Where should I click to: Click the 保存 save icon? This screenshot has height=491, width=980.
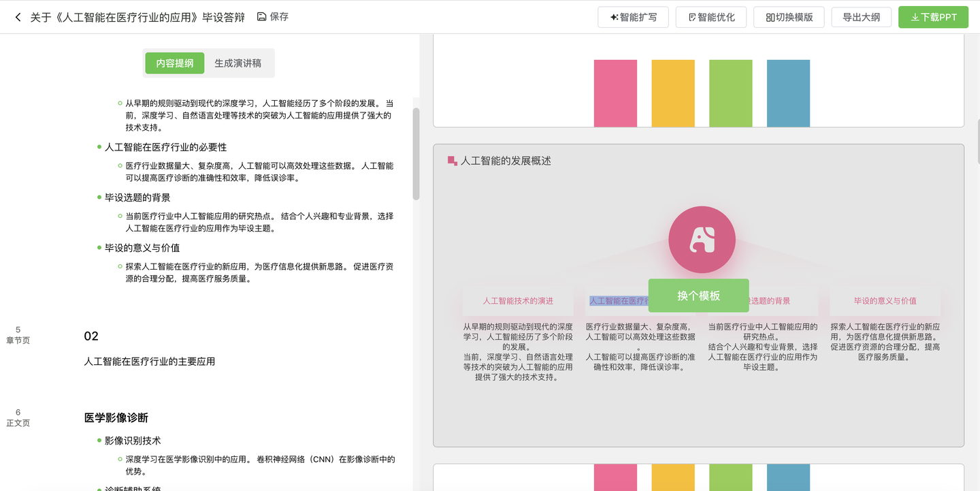click(261, 16)
